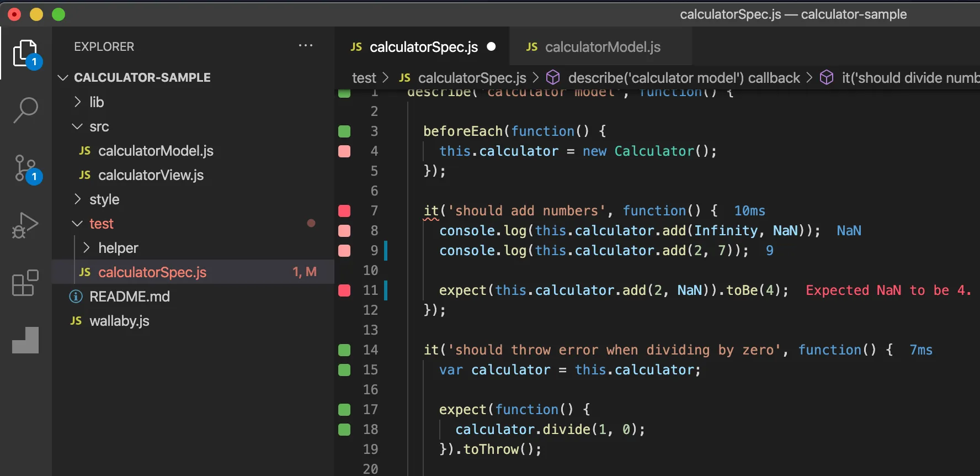Screen dimensions: 980x476
Task: Expand the helper folder
Action: (86, 248)
